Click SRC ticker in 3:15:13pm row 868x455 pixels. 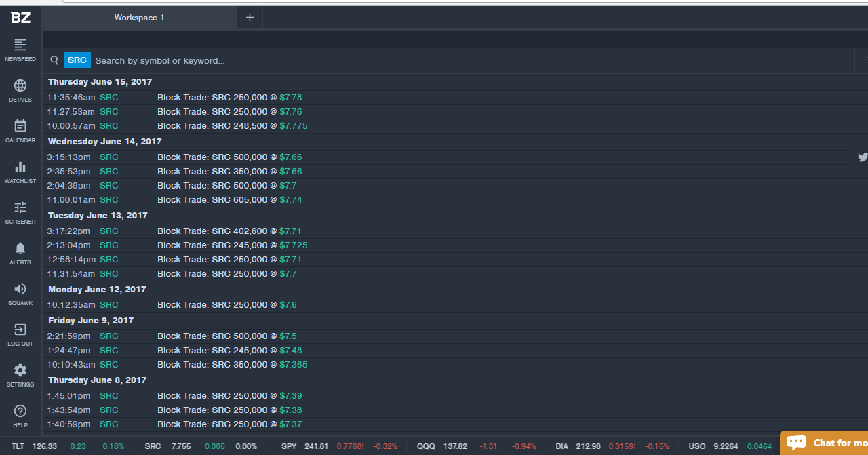(x=108, y=157)
